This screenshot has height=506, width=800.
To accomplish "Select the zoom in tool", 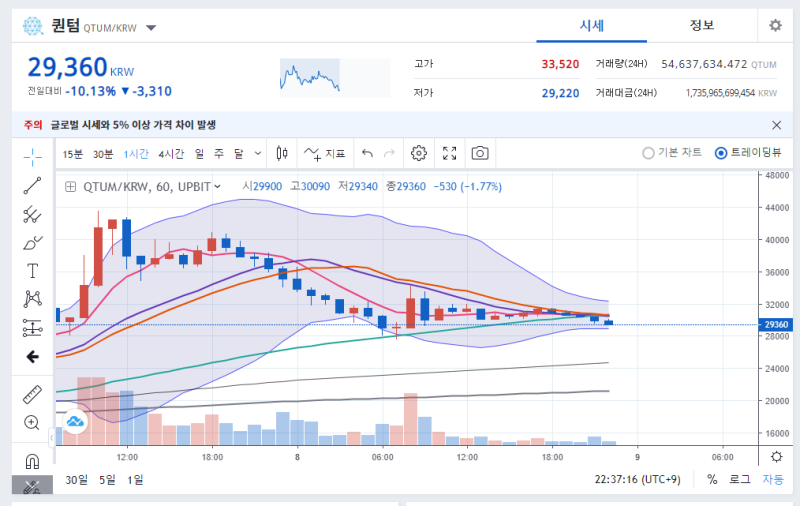I will [x=32, y=423].
